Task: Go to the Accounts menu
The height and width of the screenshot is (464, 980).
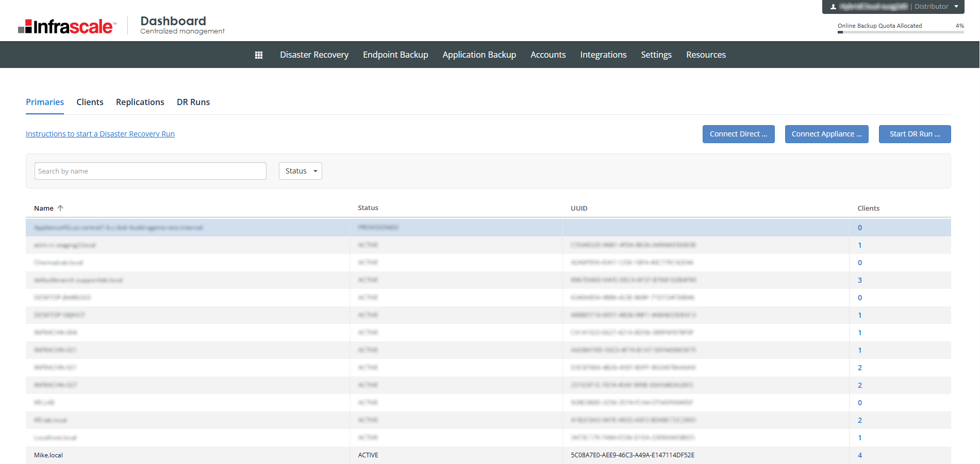Action: 548,55
